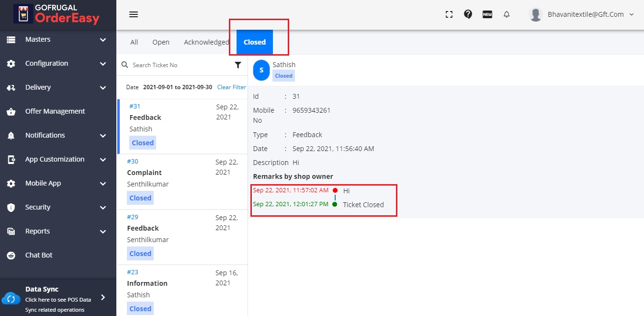
Task: Open ticket #23 Information
Action: (182, 291)
